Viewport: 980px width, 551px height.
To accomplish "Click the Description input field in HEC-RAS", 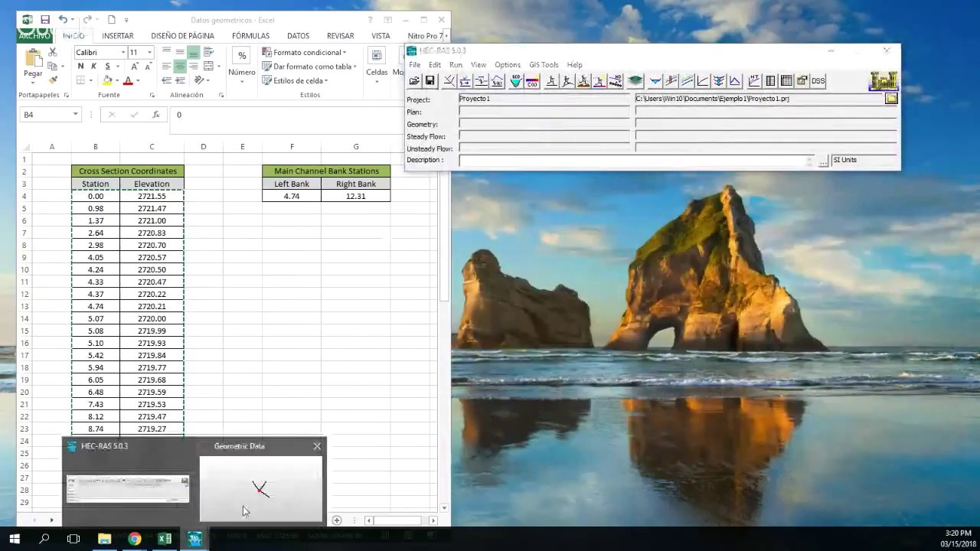I will [x=636, y=161].
